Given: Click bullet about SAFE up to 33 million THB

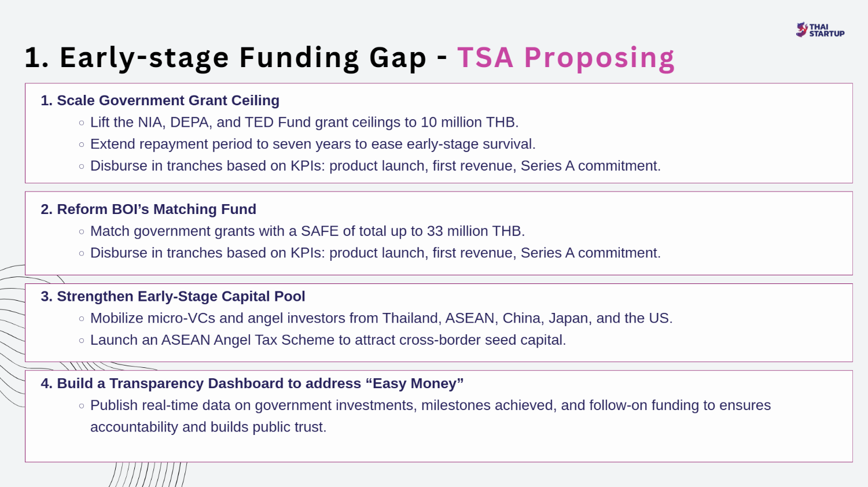Looking at the screenshot, I should pyautogui.click(x=308, y=231).
